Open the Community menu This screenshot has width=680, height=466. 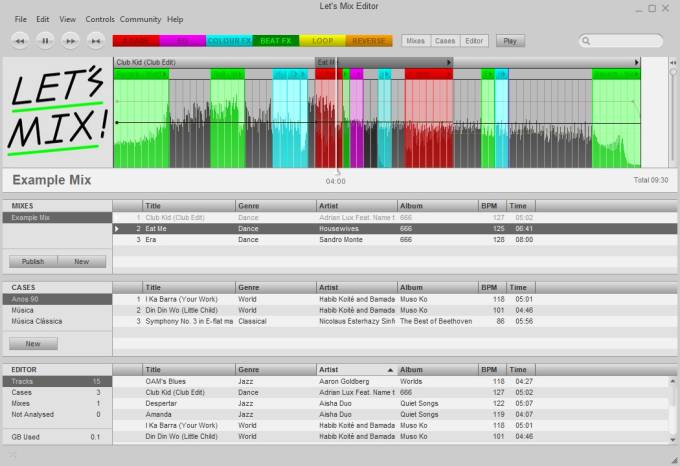140,19
